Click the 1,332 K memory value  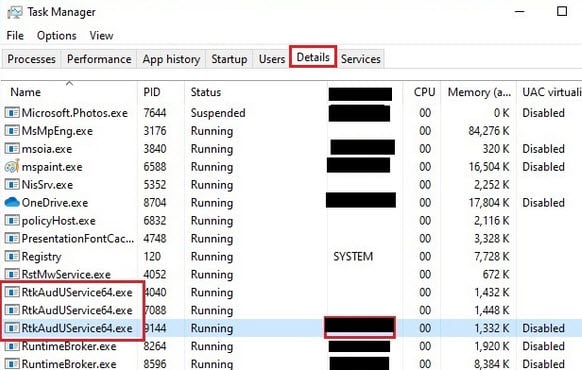click(x=491, y=328)
